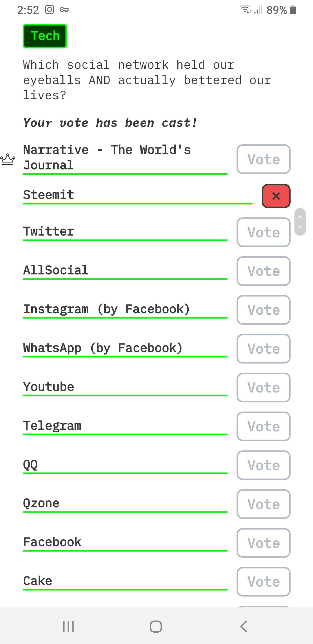Open recent apps from navigation bar
The width and height of the screenshot is (313, 644).
tap(68, 627)
